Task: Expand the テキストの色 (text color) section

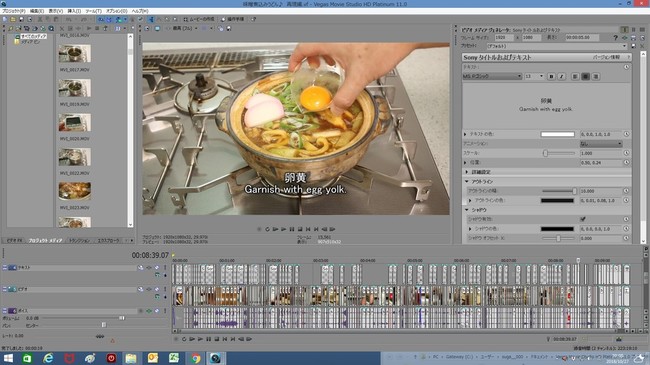Action: 465,134
